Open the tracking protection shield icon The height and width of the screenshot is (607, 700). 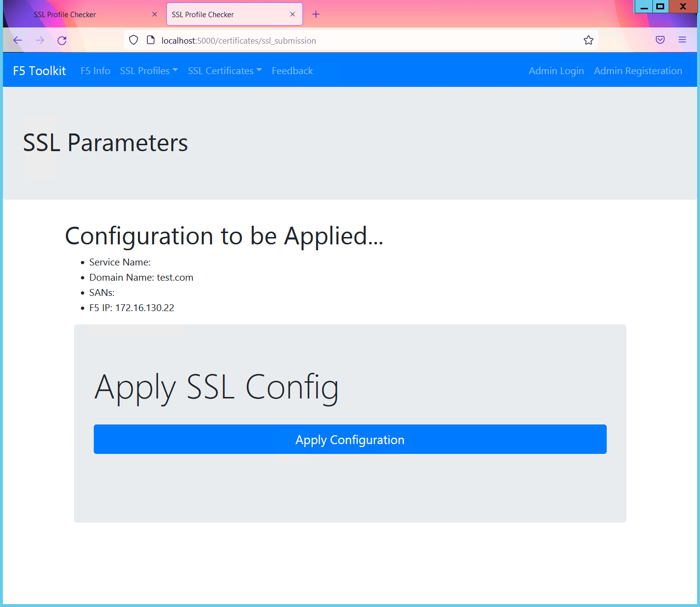click(x=134, y=40)
